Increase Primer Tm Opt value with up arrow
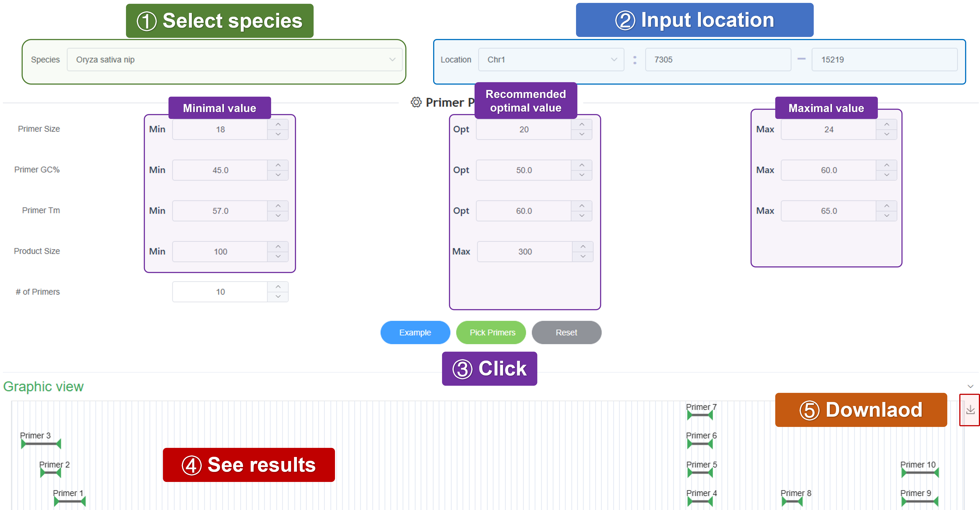The image size is (980, 510). point(582,206)
